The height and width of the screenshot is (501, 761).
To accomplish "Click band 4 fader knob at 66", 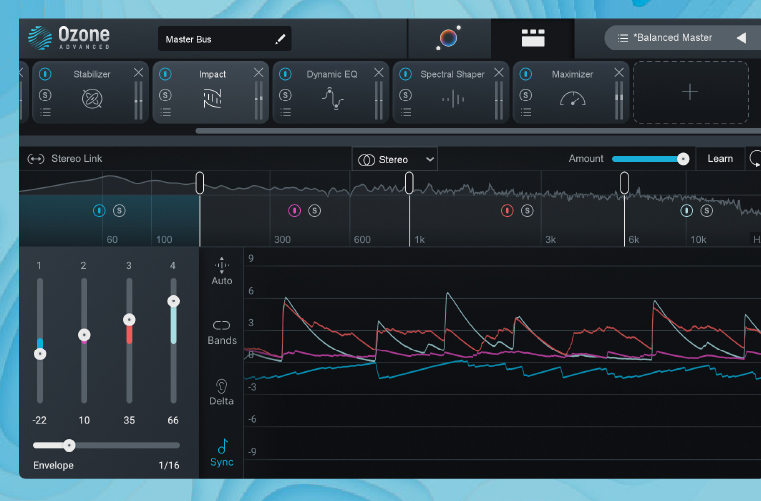I will (x=173, y=301).
